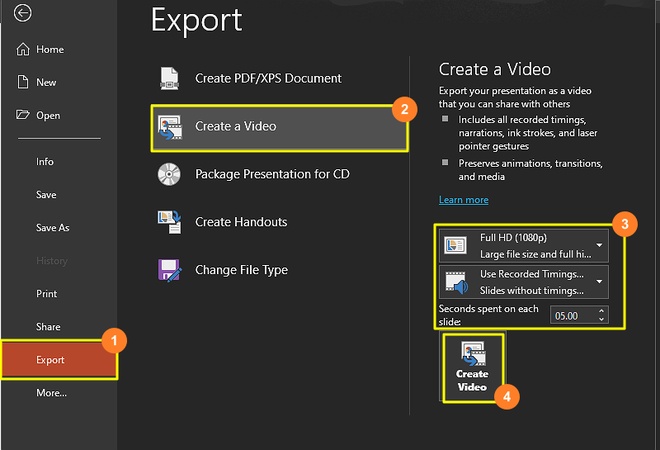Click the back arrow circle icon
The width and height of the screenshot is (660, 450).
point(22,13)
